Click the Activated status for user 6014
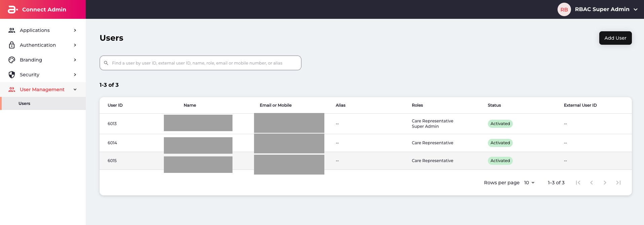The image size is (644, 225). click(500, 143)
